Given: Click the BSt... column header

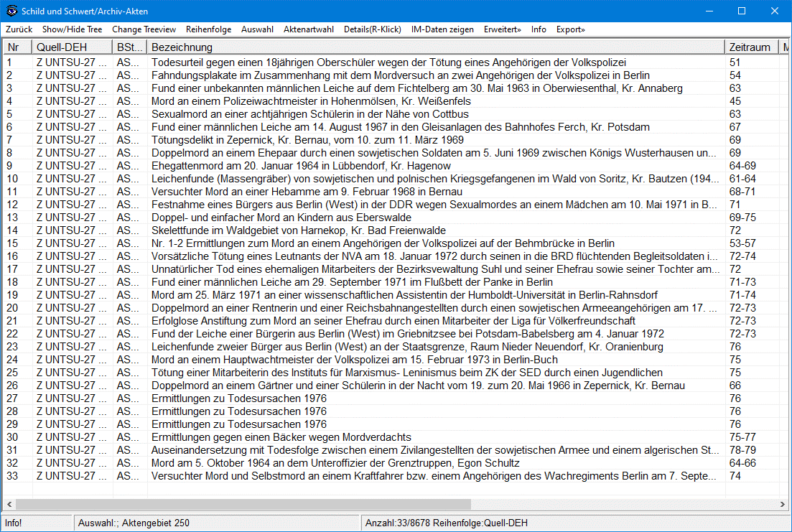Looking at the screenshot, I should [130, 47].
